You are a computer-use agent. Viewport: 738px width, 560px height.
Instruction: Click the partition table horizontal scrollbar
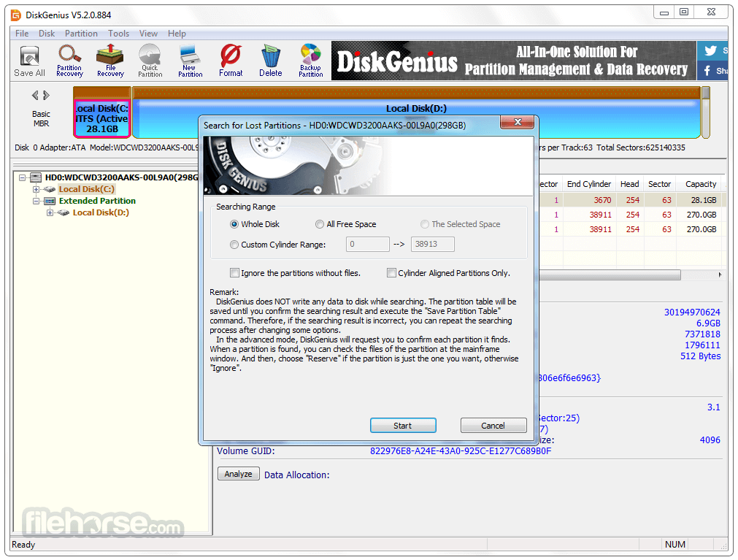[x=610, y=275]
